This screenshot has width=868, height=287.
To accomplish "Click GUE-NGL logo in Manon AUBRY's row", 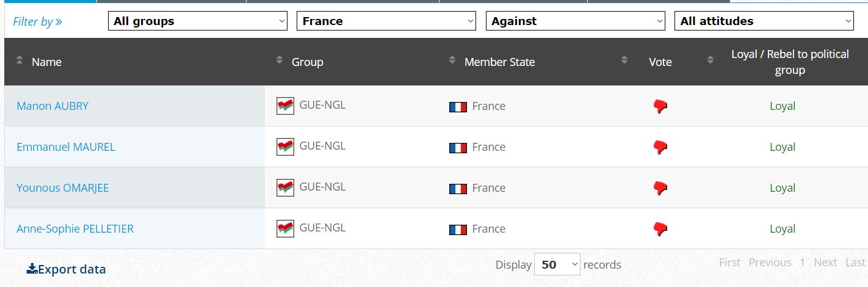I will coord(285,106).
